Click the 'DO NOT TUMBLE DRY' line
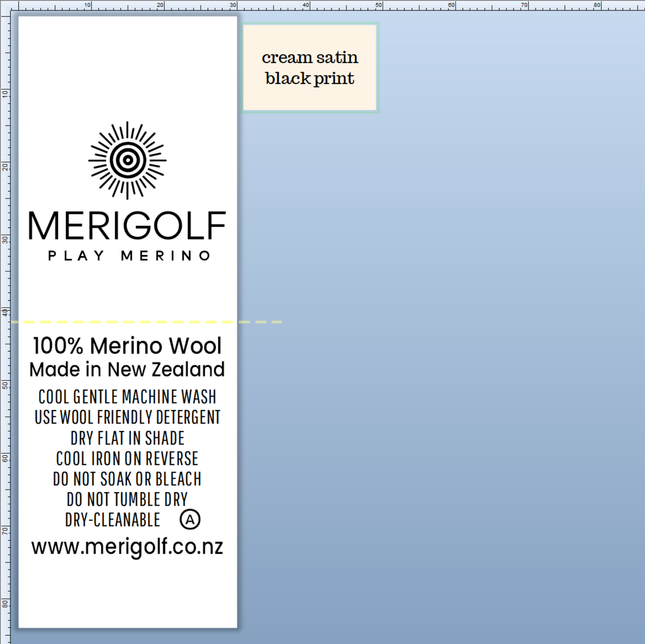 (127, 499)
